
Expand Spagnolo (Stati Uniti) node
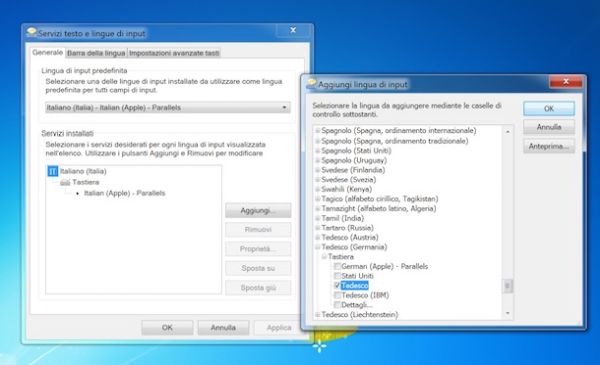(317, 150)
